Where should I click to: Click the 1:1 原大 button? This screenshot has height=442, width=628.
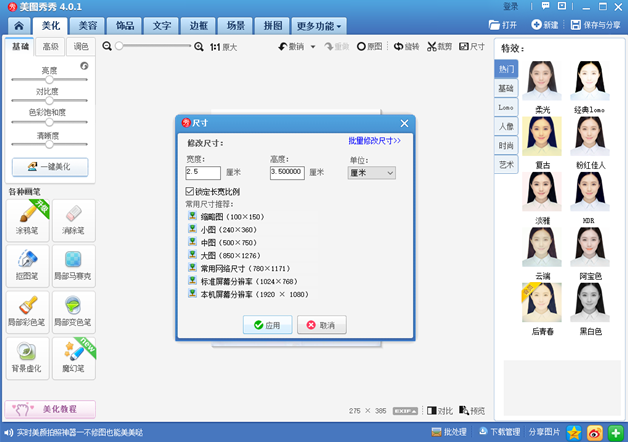223,47
